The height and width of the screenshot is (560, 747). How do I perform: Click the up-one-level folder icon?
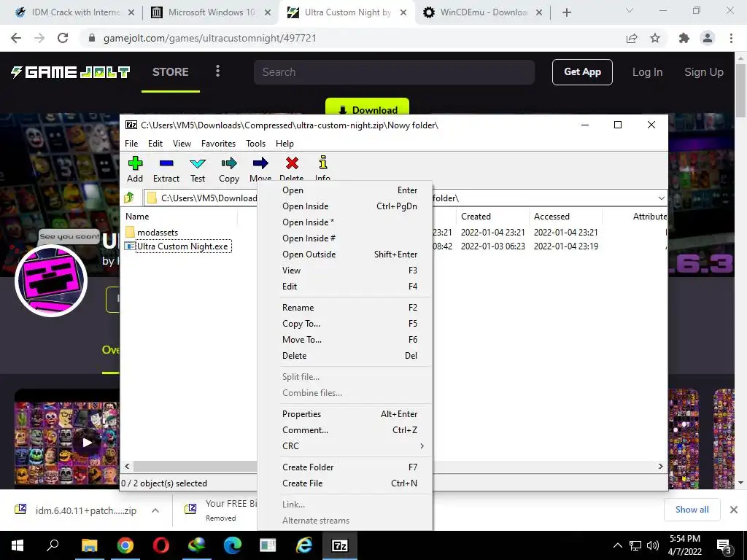(x=129, y=198)
